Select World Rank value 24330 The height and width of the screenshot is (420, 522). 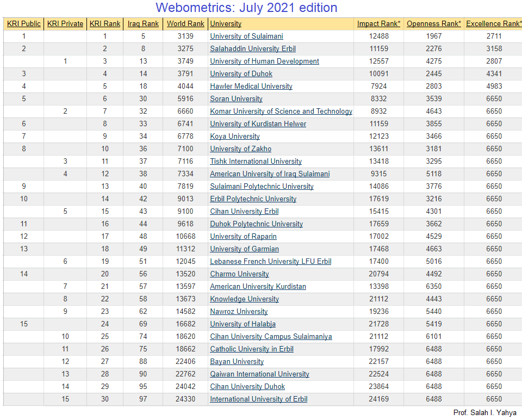(x=185, y=399)
